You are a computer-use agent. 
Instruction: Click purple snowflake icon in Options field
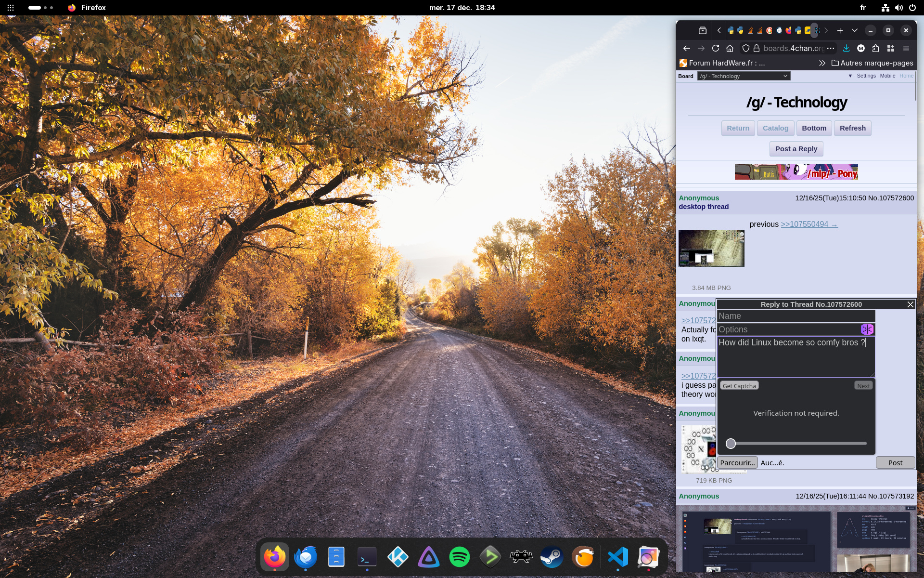(x=867, y=329)
